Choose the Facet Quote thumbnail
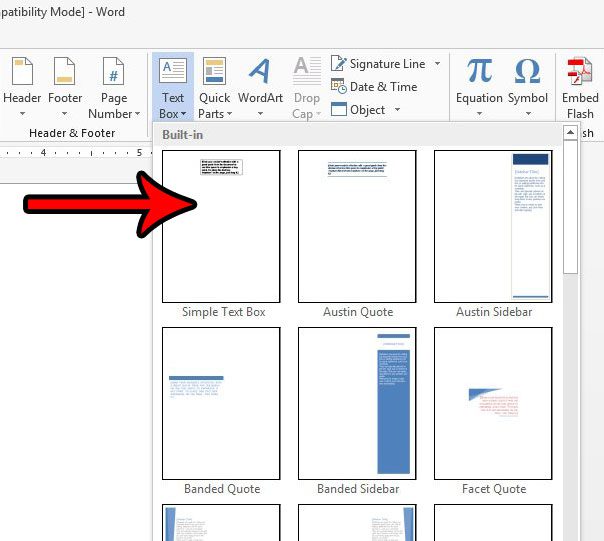604x541 pixels. click(493, 403)
